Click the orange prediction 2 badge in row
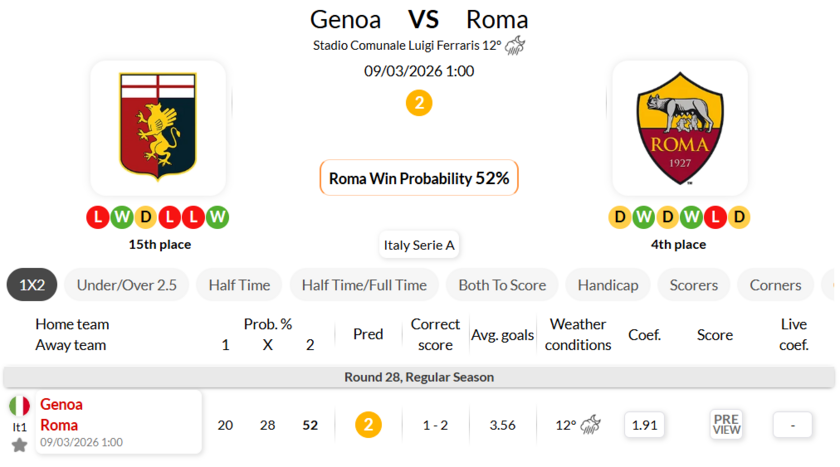Screen dimensions: 840x467 tap(368, 425)
